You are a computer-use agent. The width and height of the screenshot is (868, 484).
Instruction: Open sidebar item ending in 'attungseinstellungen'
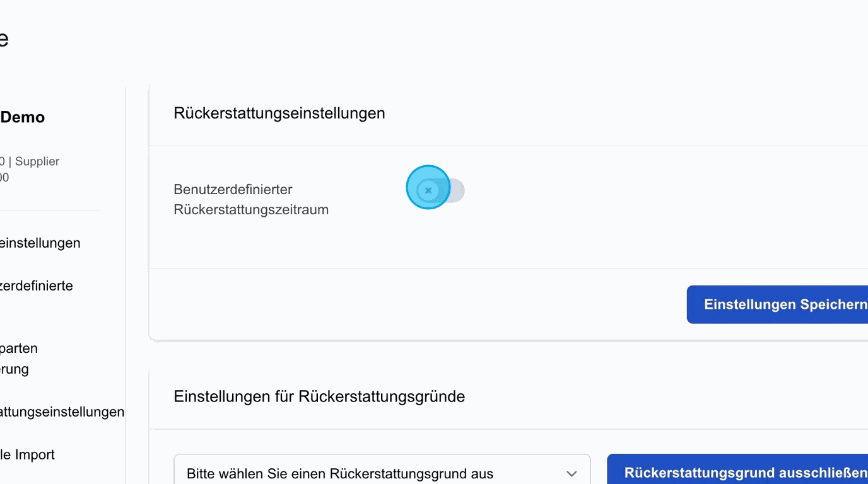tap(62, 412)
